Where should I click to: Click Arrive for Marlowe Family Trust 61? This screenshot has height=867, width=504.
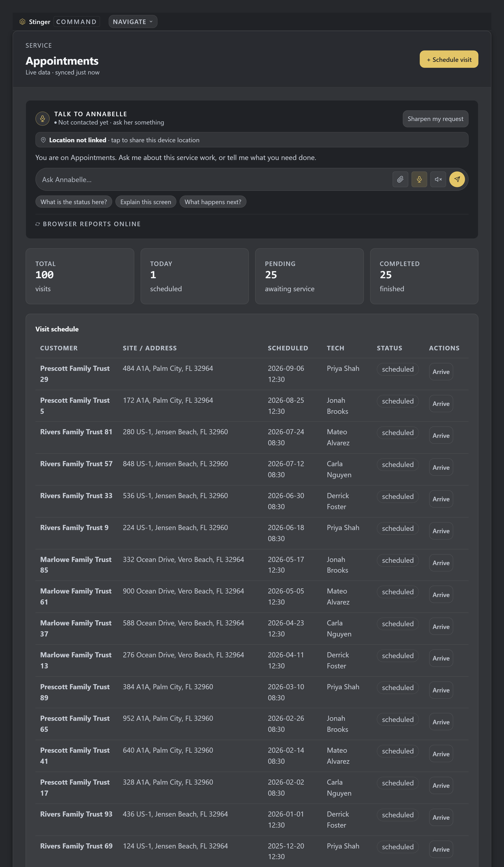(x=441, y=594)
